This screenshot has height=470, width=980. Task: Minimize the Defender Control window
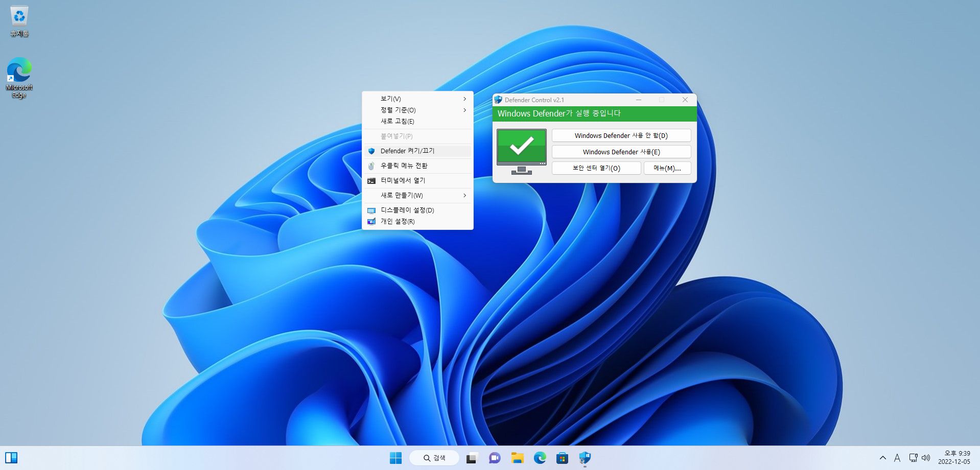pyautogui.click(x=638, y=100)
